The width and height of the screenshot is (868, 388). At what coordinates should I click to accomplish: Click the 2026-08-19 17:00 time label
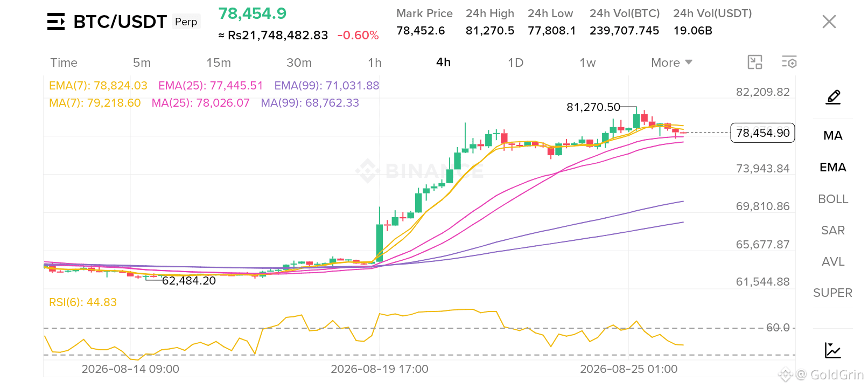tap(380, 369)
